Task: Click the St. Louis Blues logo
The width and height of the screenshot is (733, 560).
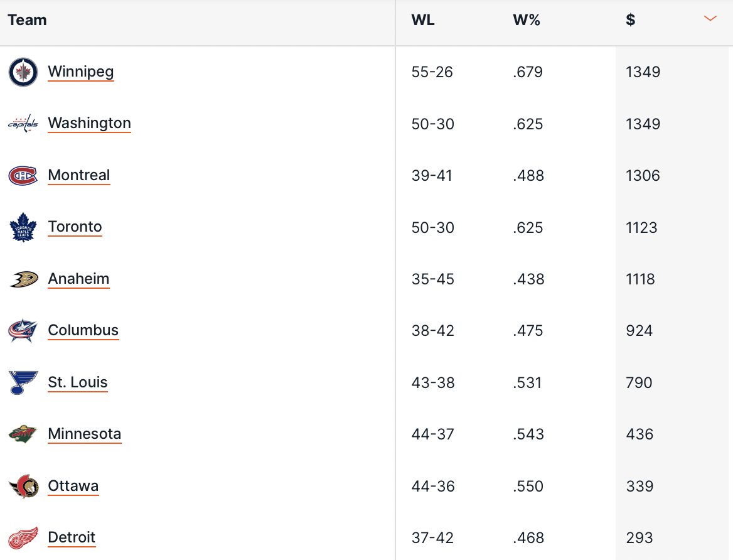Action: tap(23, 383)
